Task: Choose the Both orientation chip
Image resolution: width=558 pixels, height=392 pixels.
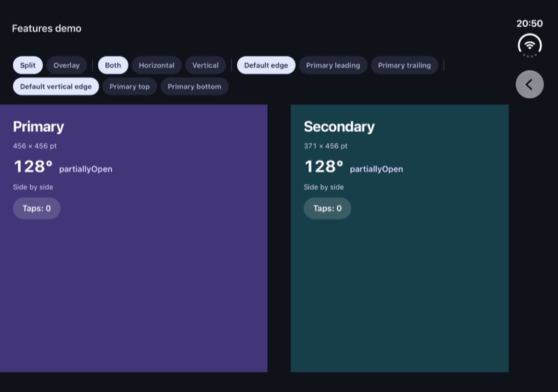Action: (113, 66)
